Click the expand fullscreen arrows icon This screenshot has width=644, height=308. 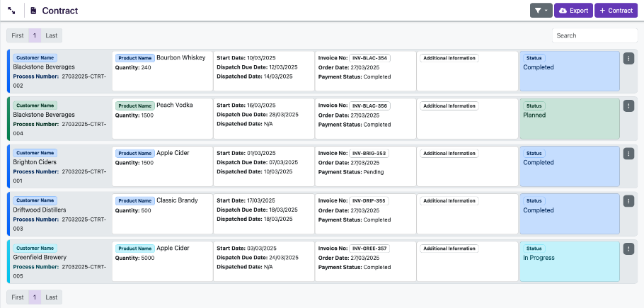(x=12, y=11)
